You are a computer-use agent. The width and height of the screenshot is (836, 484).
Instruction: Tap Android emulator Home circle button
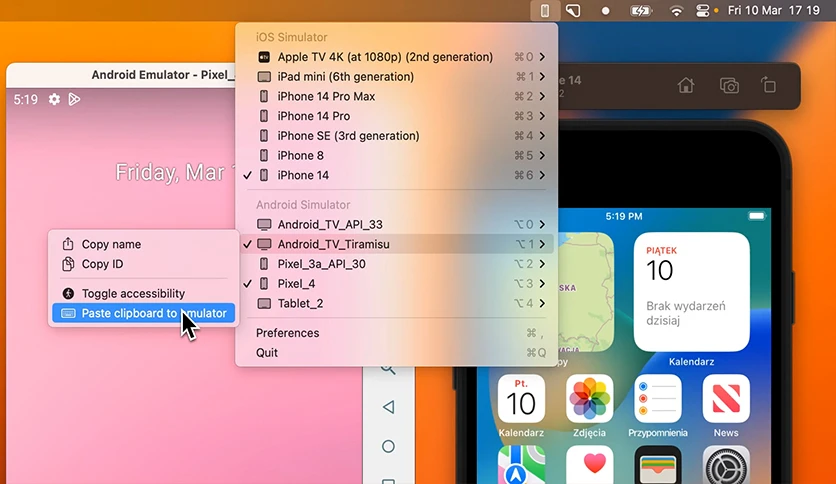point(389,446)
